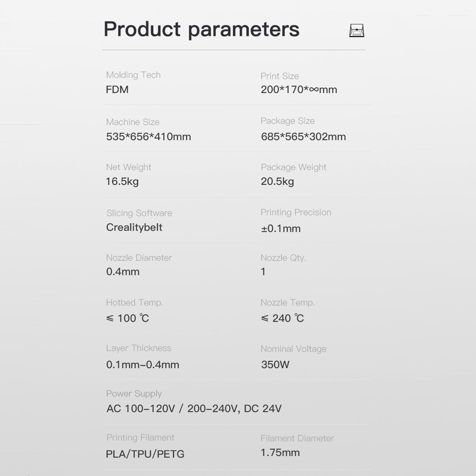Click the AC 100-120V power supply text
The height and width of the screenshot is (476, 476).
[x=141, y=409]
